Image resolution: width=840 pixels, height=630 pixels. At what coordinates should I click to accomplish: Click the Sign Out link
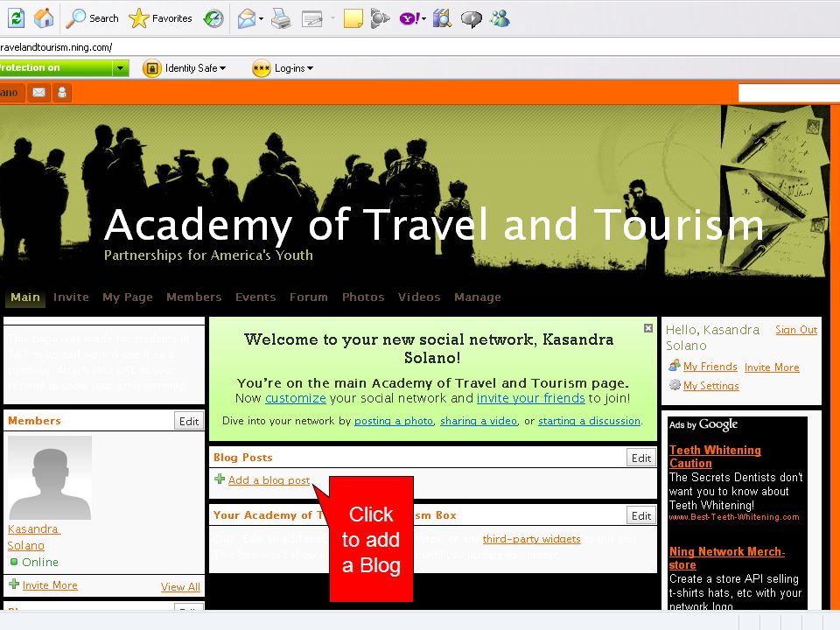(x=796, y=330)
